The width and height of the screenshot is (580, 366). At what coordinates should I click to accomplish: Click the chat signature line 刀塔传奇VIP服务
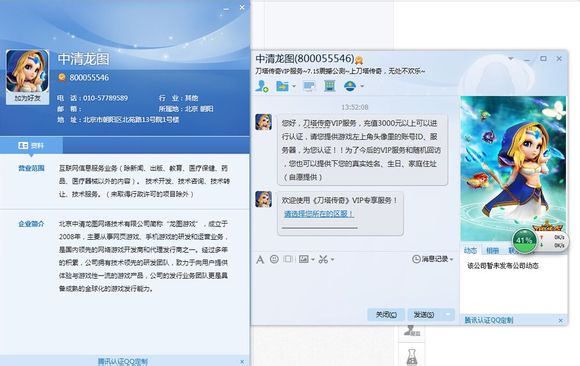tap(340, 71)
